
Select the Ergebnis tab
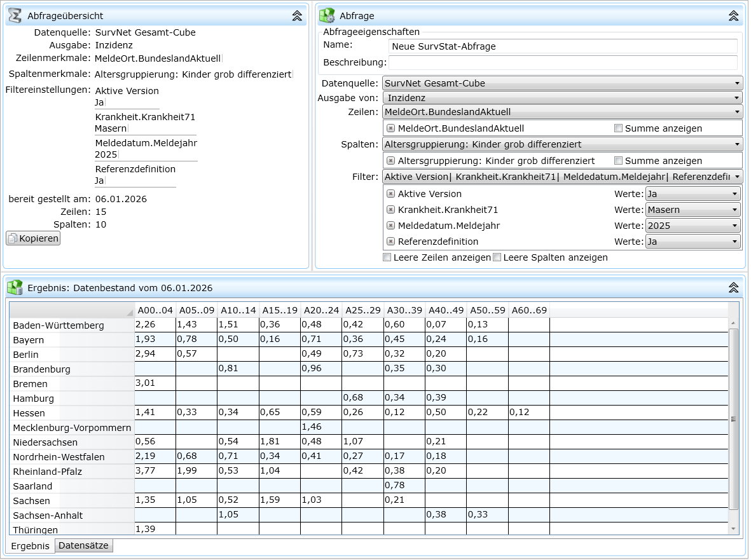pos(30,546)
